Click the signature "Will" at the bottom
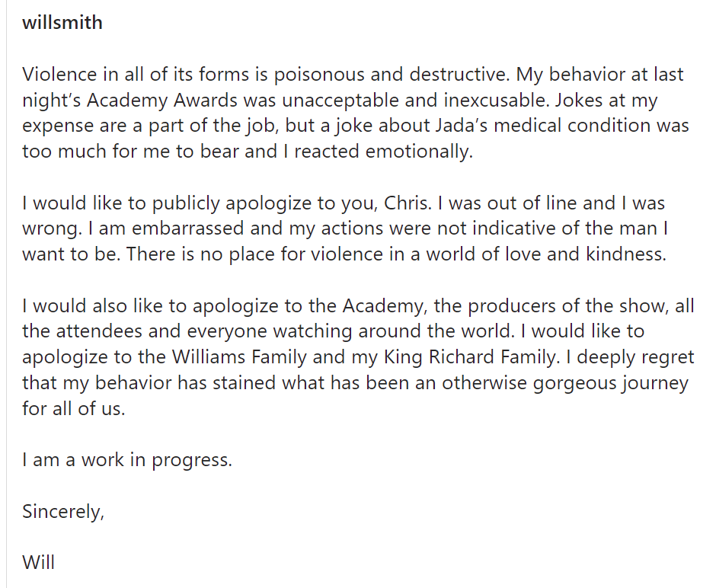The image size is (716, 588). (x=38, y=563)
